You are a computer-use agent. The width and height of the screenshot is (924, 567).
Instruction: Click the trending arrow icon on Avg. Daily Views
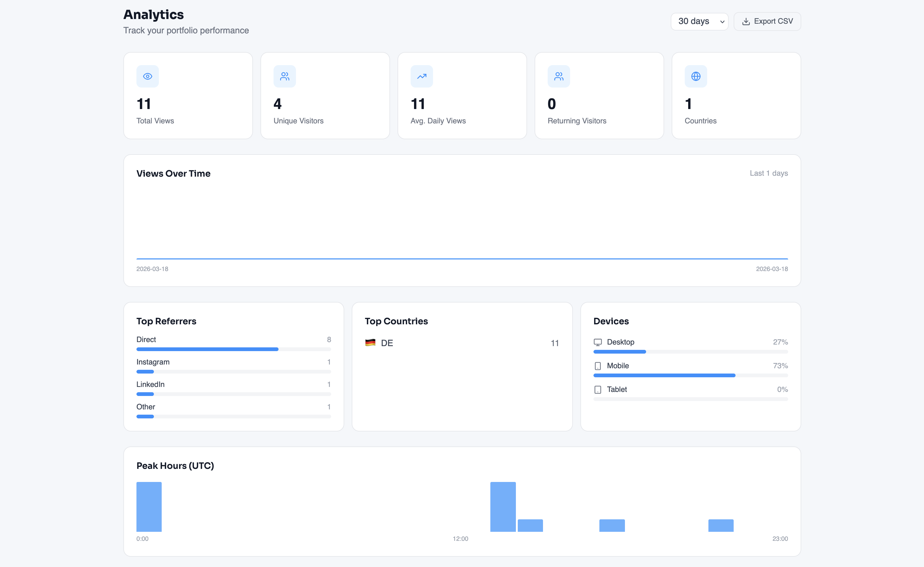coord(422,76)
